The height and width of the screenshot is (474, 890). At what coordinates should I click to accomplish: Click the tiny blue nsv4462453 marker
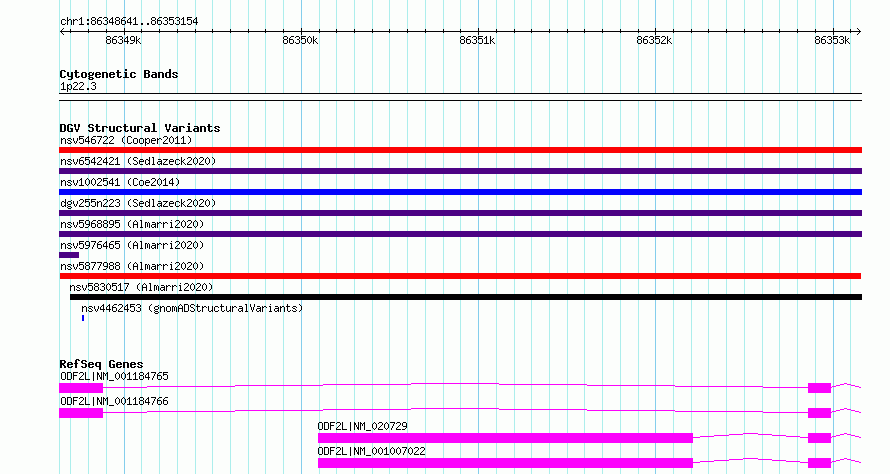pos(83,318)
